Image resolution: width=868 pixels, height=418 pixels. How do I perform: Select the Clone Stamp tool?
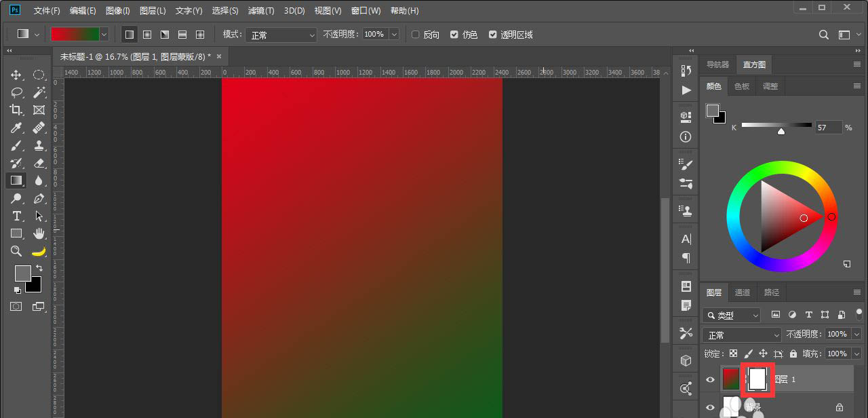(x=39, y=145)
